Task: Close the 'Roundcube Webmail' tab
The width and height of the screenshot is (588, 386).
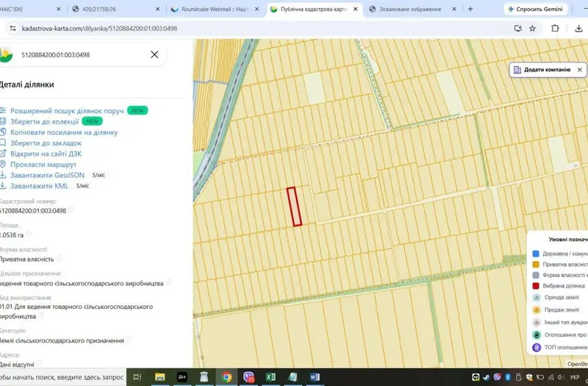Action: [x=257, y=9]
